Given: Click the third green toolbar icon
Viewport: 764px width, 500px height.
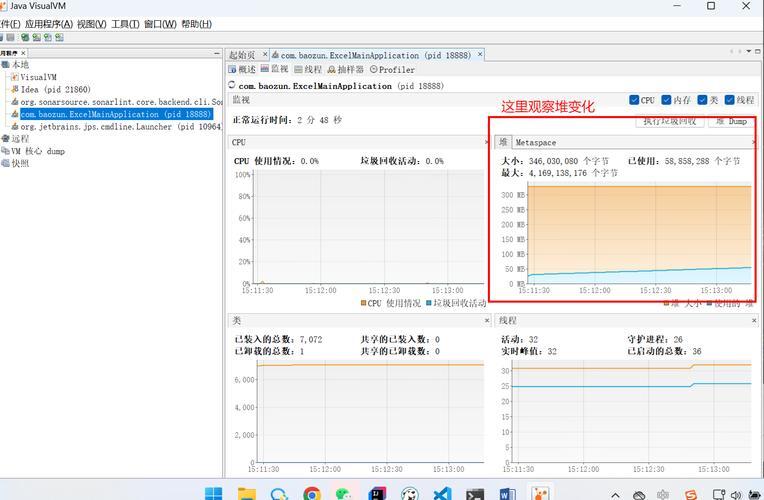Looking at the screenshot, I should click(48, 38).
